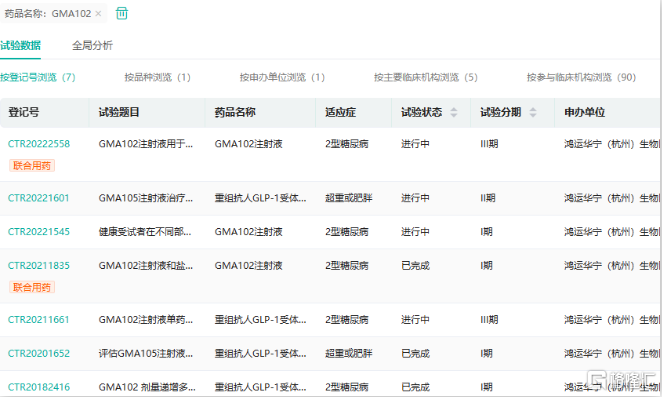The image size is (662, 397).
Task: Click sponsor cell in CTR20221545 row
Action: (x=612, y=232)
